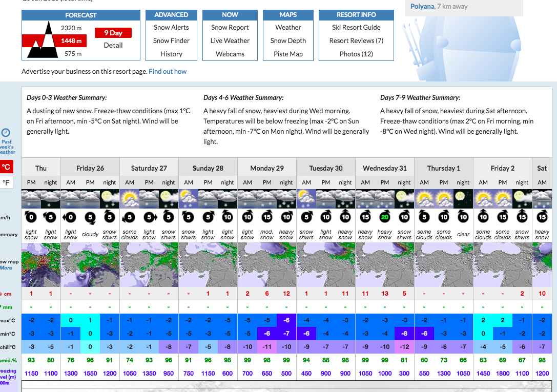Open Snow Alerts
This screenshot has height=392, width=557.
(171, 27)
